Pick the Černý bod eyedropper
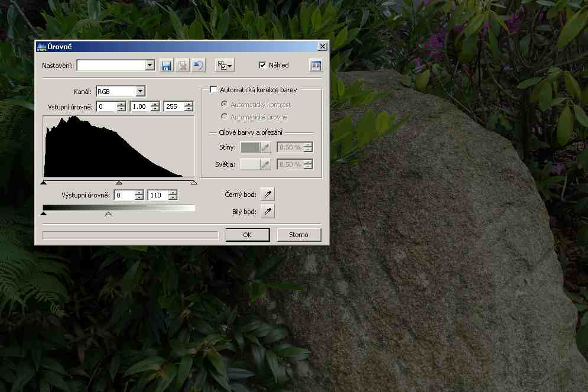Image resolution: width=588 pixels, height=392 pixels. [x=268, y=195]
